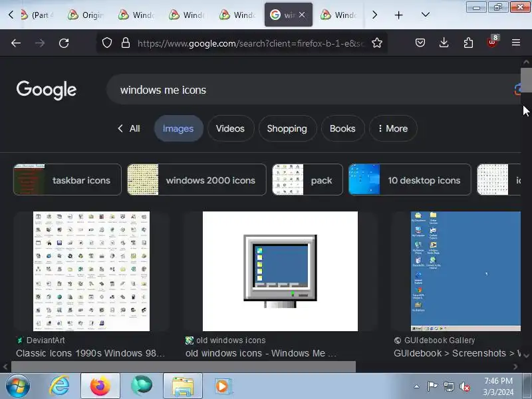Click the muted volume tray icon

[x=464, y=386]
